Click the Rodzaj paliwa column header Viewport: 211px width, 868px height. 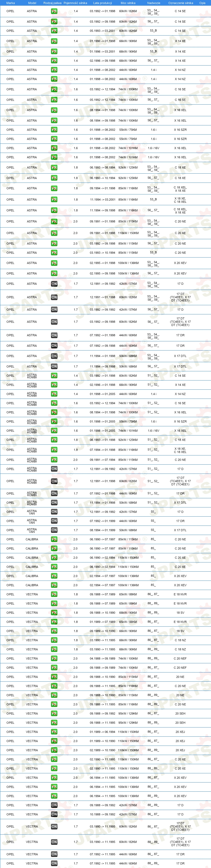pyautogui.click(x=53, y=3)
